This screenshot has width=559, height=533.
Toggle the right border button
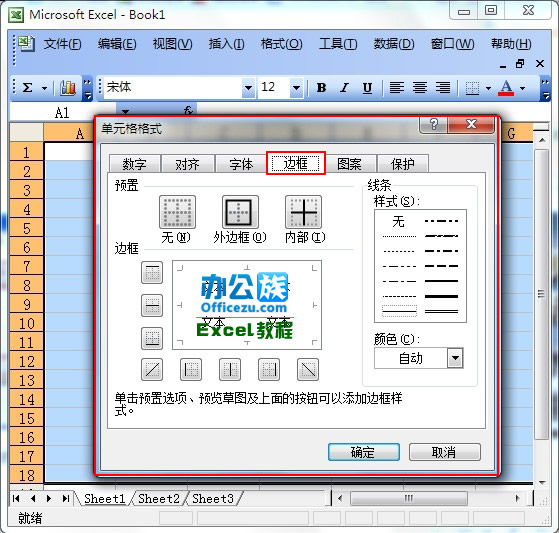[x=269, y=369]
